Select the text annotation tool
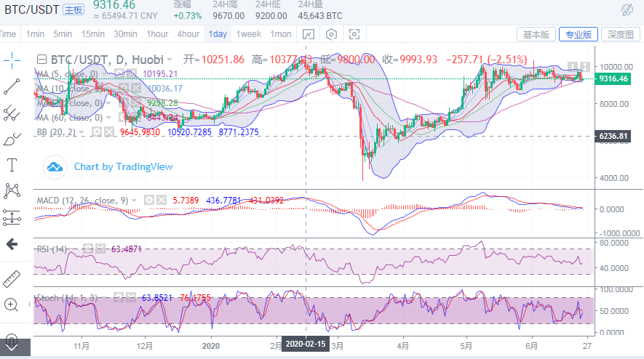644x359 pixels. click(x=11, y=165)
